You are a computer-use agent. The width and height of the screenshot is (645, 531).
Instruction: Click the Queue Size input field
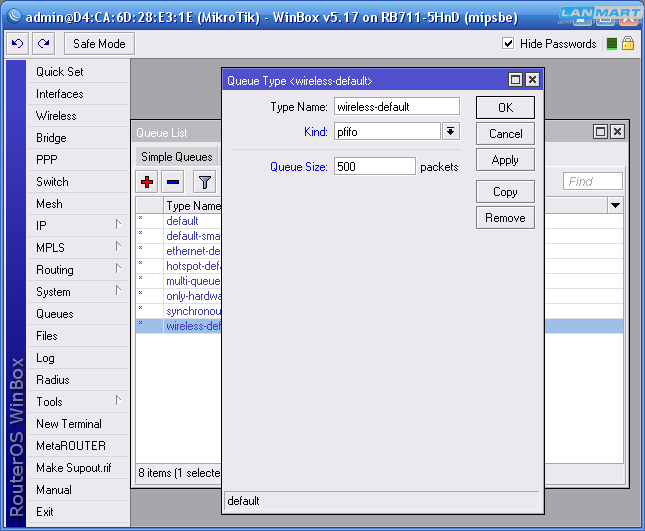tap(375, 166)
